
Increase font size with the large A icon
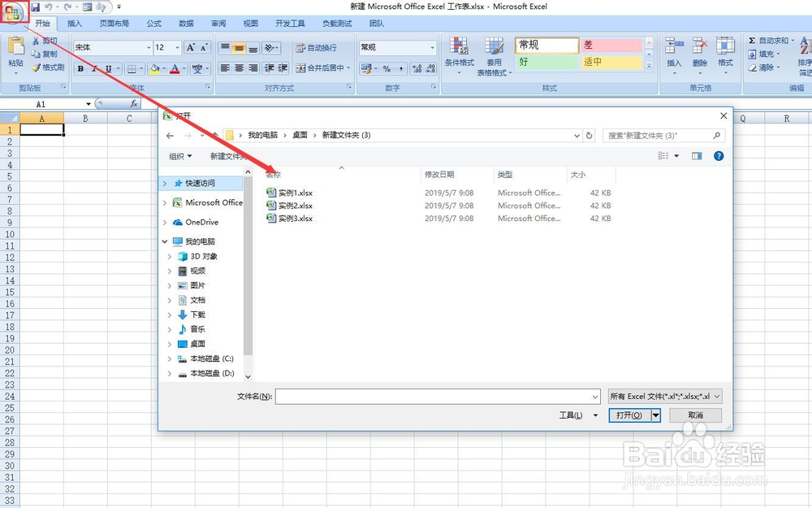pyautogui.click(x=191, y=47)
